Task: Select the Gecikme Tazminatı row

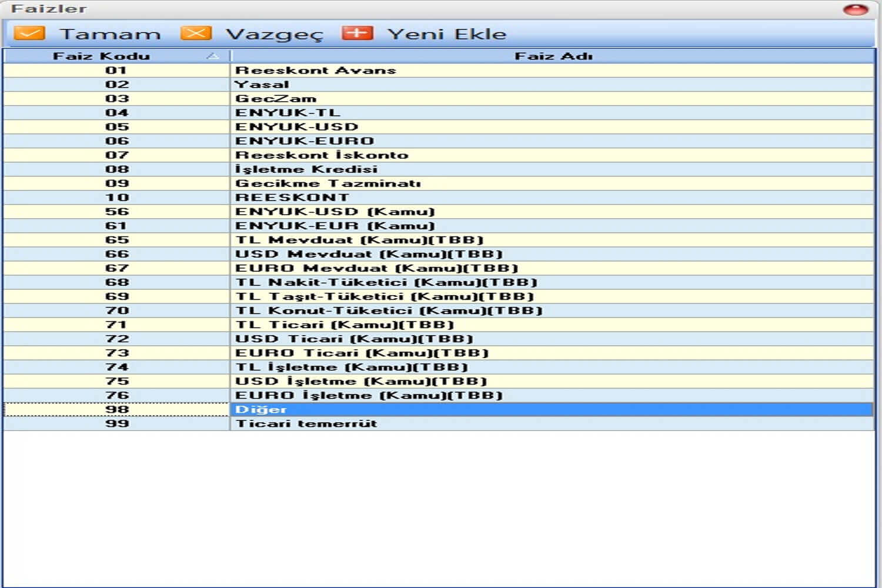Action: (x=328, y=183)
